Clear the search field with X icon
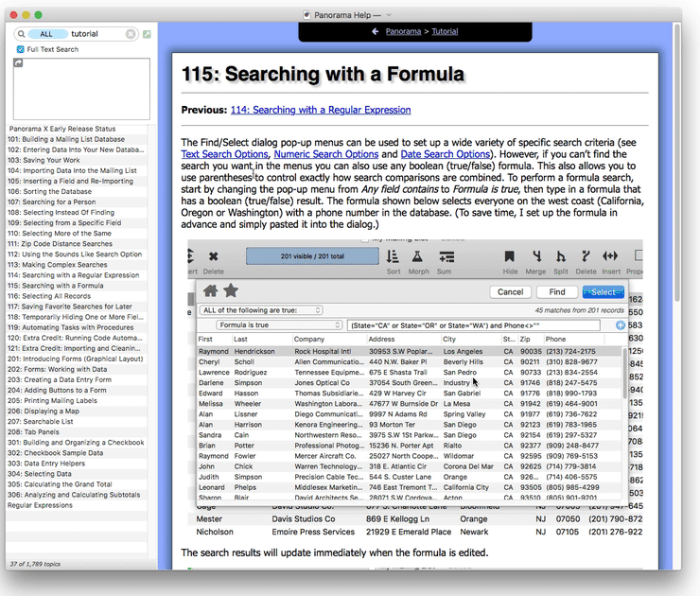This screenshot has height=596, width=700. pyautogui.click(x=131, y=34)
